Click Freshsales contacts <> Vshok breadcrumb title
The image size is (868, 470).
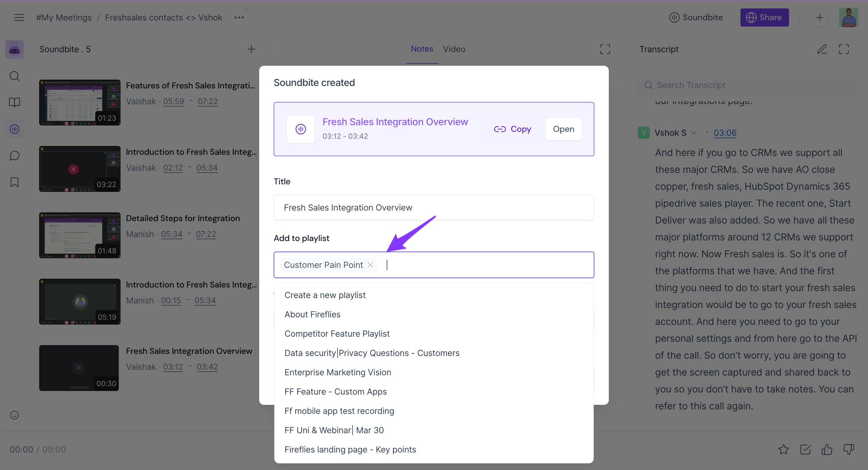tap(163, 17)
